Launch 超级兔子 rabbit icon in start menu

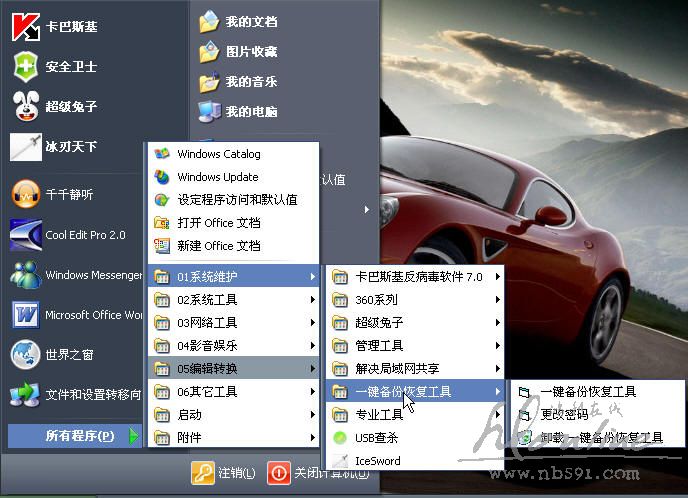click(25, 106)
